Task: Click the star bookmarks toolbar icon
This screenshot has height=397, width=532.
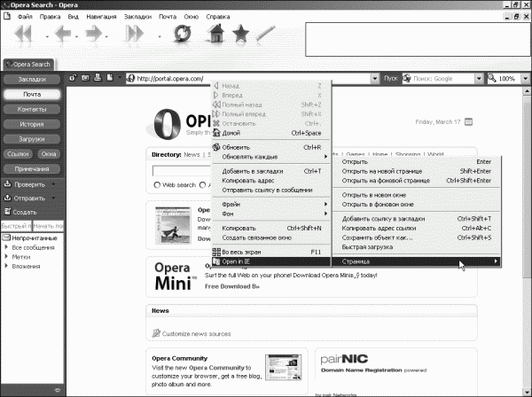Action: (x=240, y=33)
